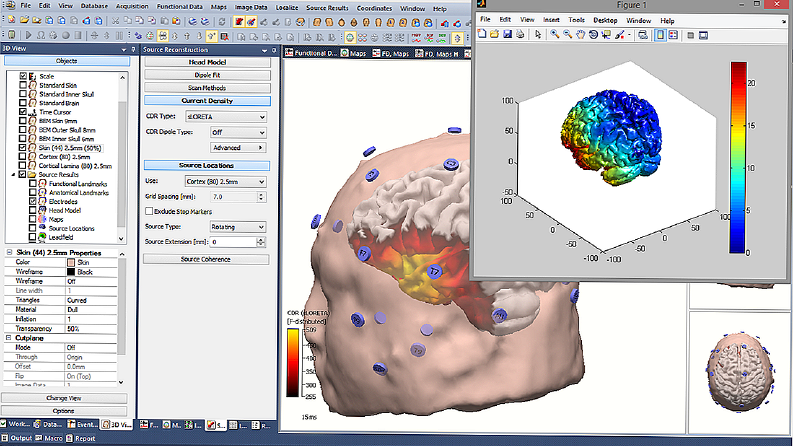Viewport: 793px width, 446px height.
Task: Click New Figure icon in Figure 1 toolbar
Action: pos(482,34)
